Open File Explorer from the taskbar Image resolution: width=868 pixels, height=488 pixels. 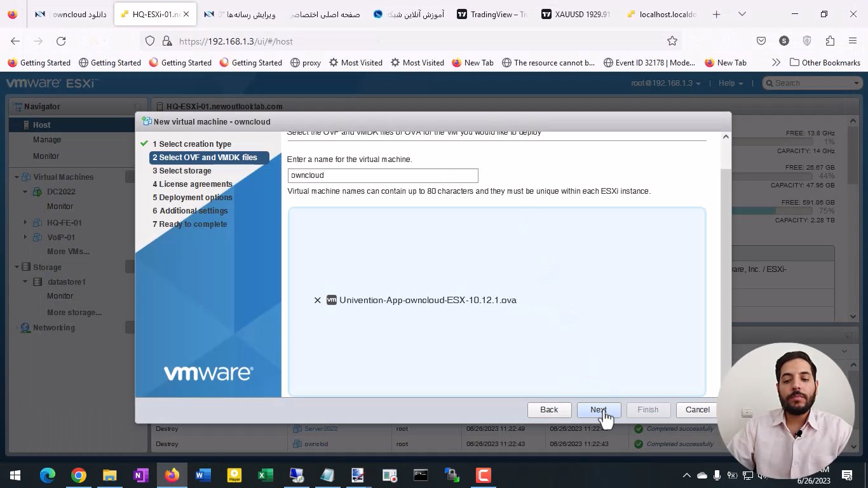click(110, 475)
